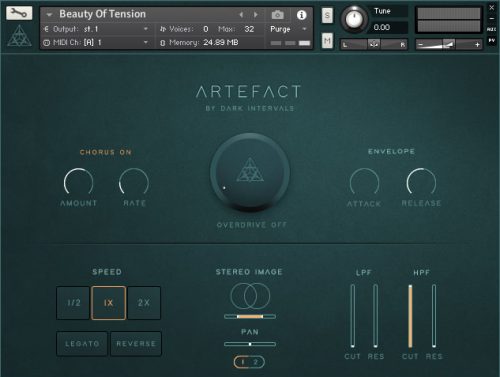
Task: Click the envelope RELEASE knob
Action: point(421,182)
